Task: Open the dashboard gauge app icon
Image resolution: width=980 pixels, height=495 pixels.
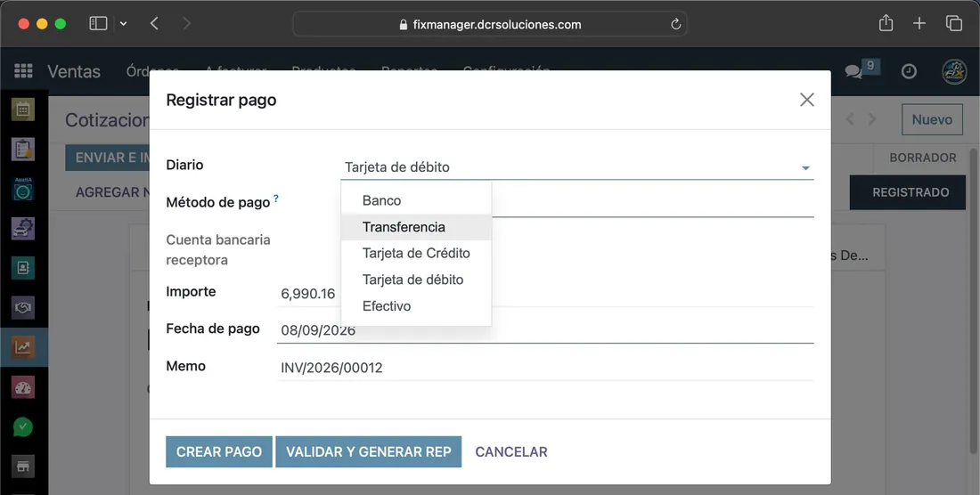Action: tap(23, 387)
